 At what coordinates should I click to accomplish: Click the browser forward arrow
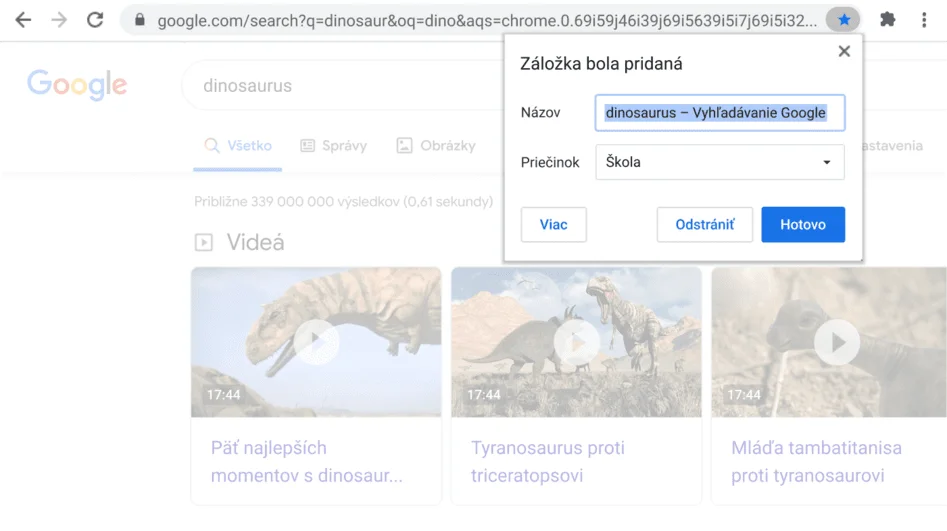[59, 20]
